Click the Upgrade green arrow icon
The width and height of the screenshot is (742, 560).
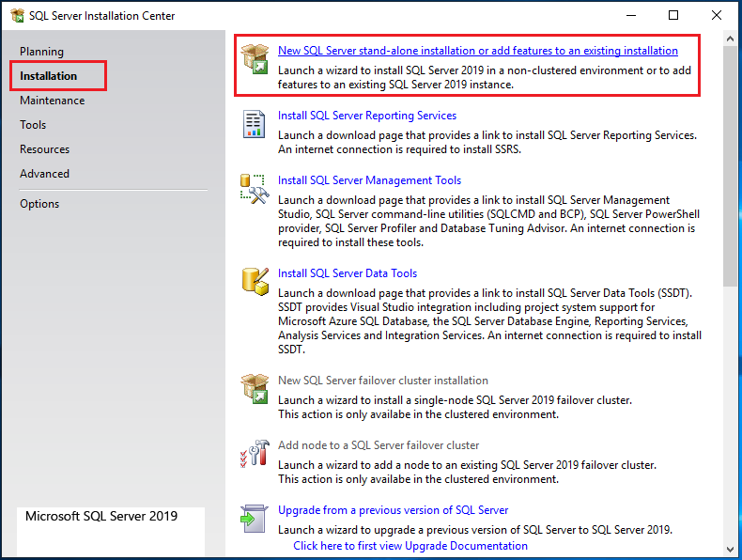[255, 519]
